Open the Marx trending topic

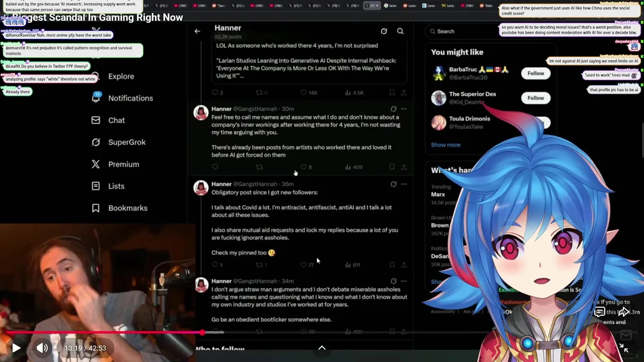pos(438,194)
